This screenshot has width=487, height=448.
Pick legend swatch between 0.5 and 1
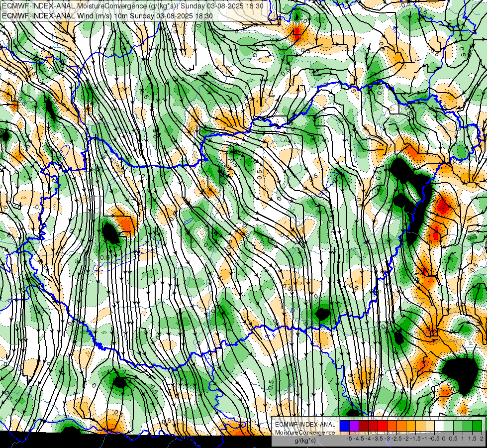tap(458, 426)
